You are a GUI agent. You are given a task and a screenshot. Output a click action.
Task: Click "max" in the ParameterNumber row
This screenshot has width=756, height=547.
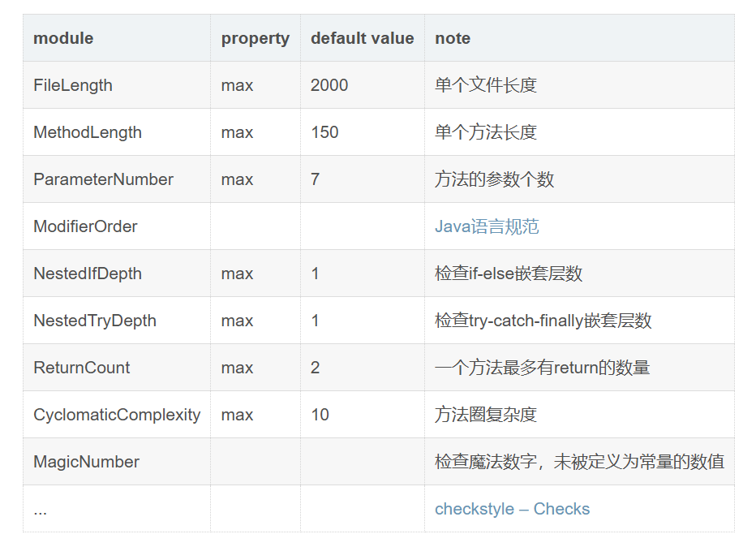click(237, 180)
